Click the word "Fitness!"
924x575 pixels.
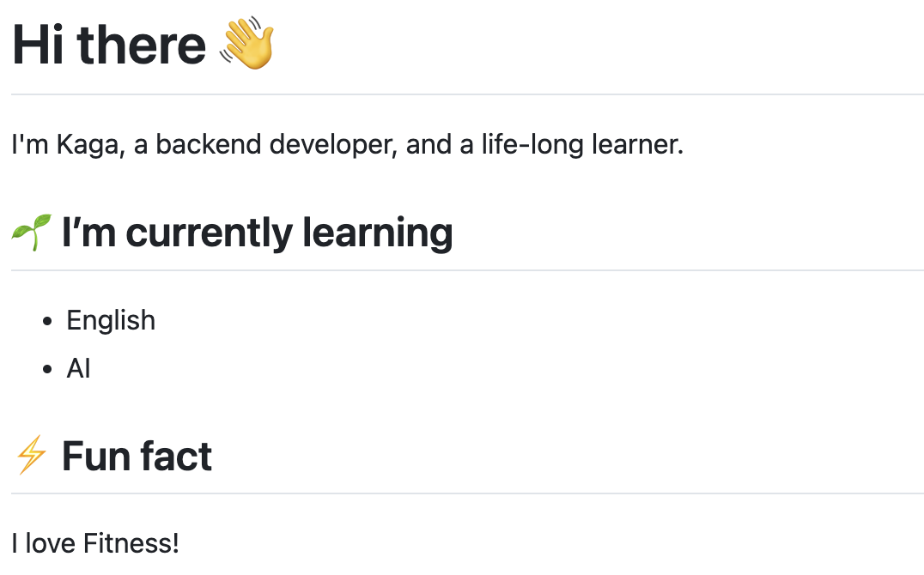pyautogui.click(x=131, y=543)
